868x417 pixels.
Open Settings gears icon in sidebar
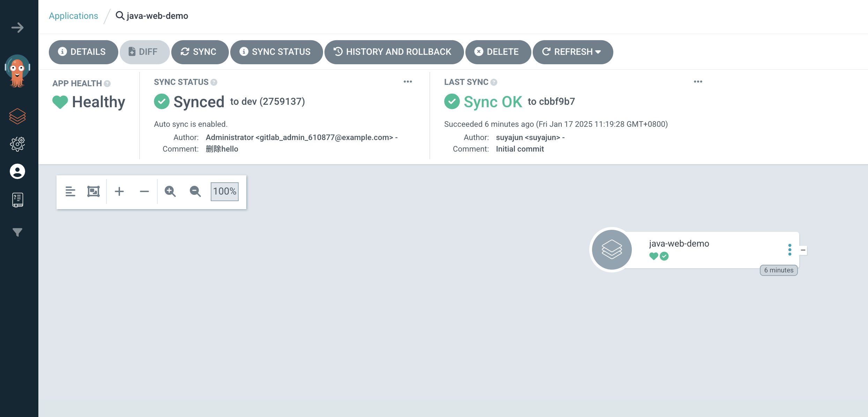17,144
